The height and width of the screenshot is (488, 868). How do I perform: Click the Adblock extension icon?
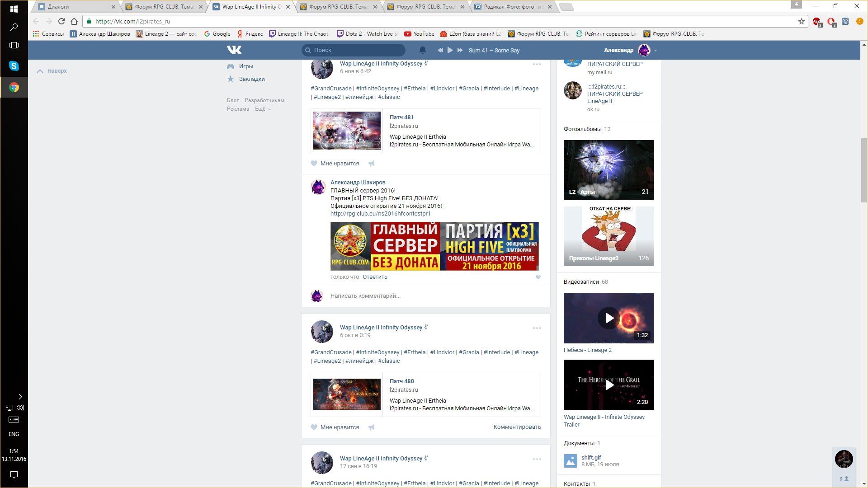pyautogui.click(x=816, y=21)
